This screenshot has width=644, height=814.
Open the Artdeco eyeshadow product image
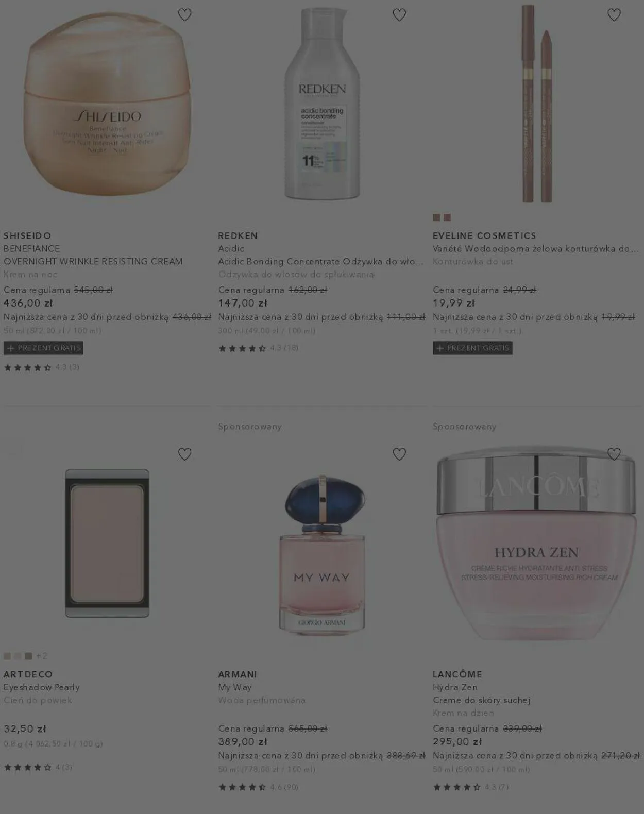click(x=107, y=543)
